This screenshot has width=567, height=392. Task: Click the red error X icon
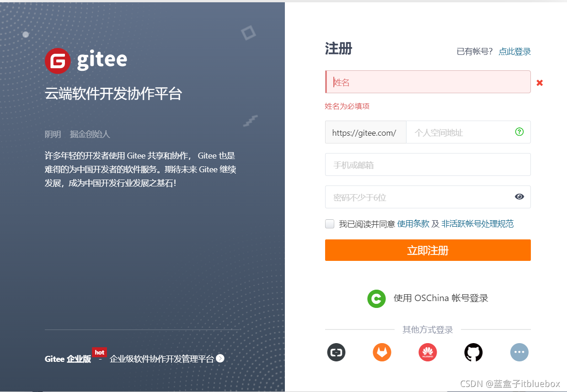coord(540,83)
